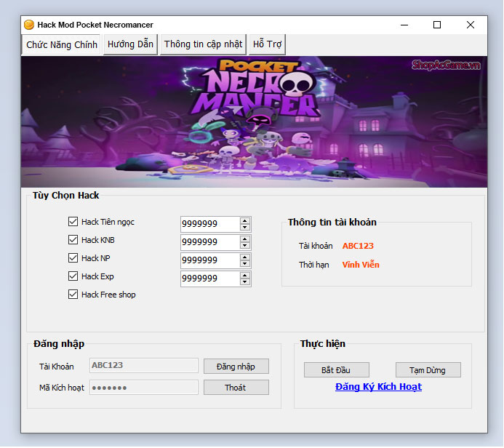Screen dimensions: 504x448
Task: Open the Hỗ Trợ tab
Action: [x=267, y=44]
